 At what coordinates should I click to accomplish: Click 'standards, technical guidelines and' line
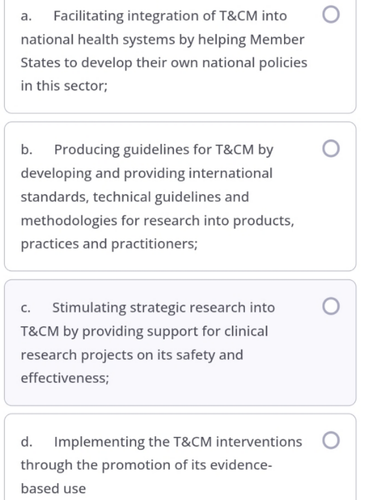(x=135, y=197)
